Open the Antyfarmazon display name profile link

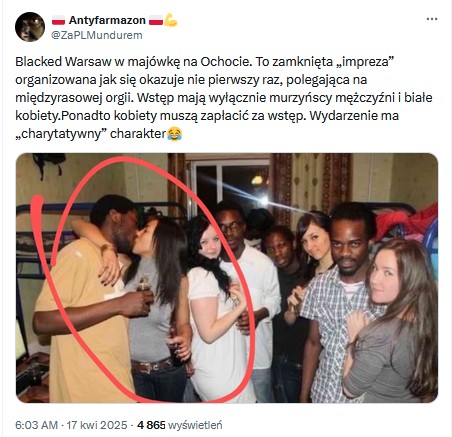tap(107, 20)
